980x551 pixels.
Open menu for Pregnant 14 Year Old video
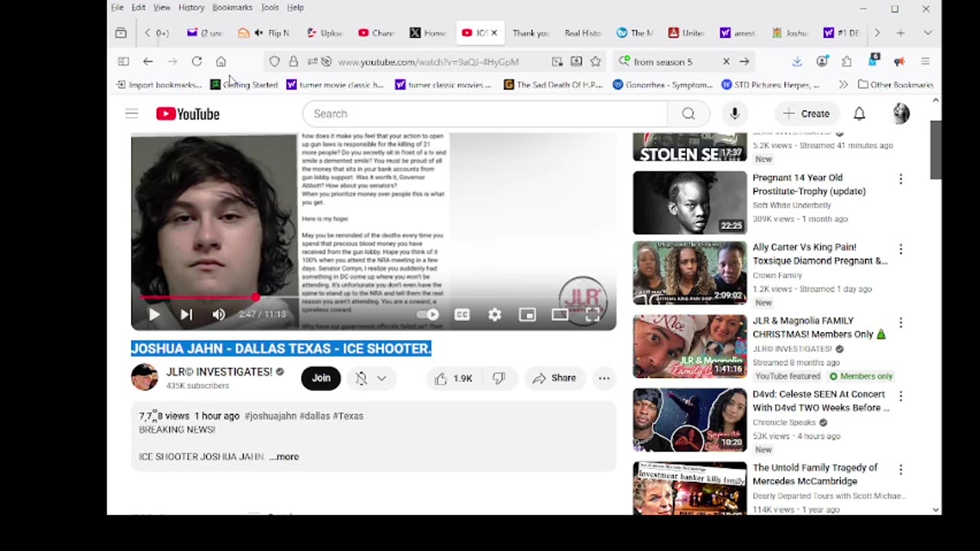point(900,179)
